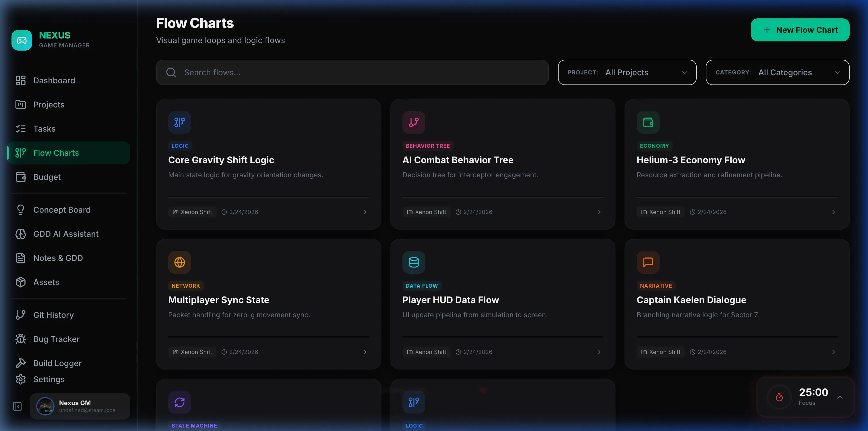Click the Concept Board lightbulb icon
This screenshot has height=431, width=868.
click(21, 210)
